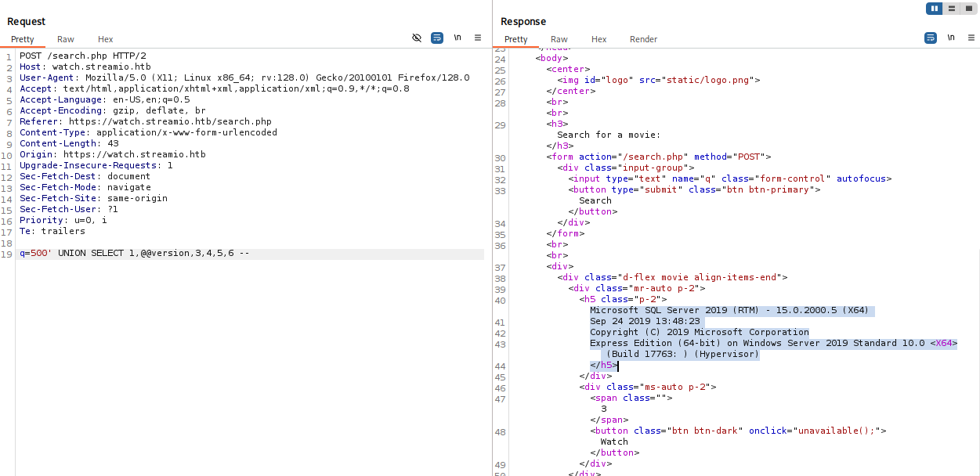
Task: Click the Accept-Language header line
Action: click(x=105, y=99)
